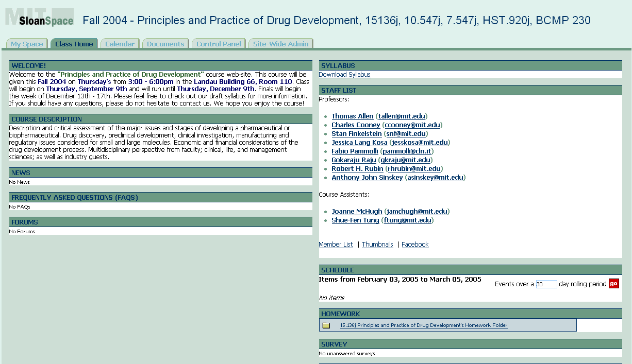View the class Thumbnails link
This screenshot has width=632, height=364.
click(x=377, y=245)
